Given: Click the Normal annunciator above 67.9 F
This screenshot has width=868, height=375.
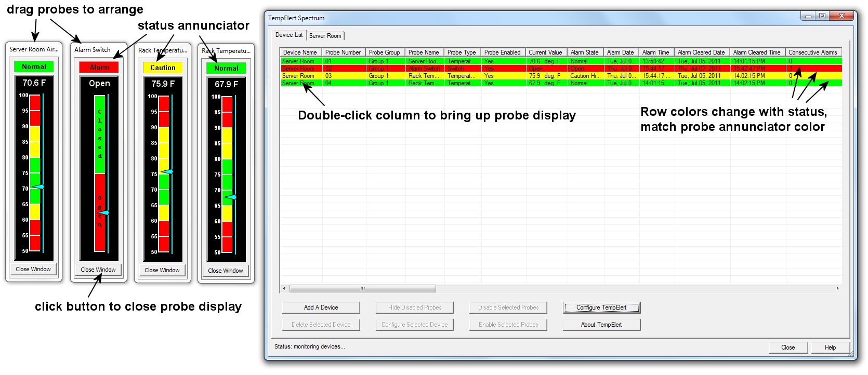Looking at the screenshot, I should [226, 69].
